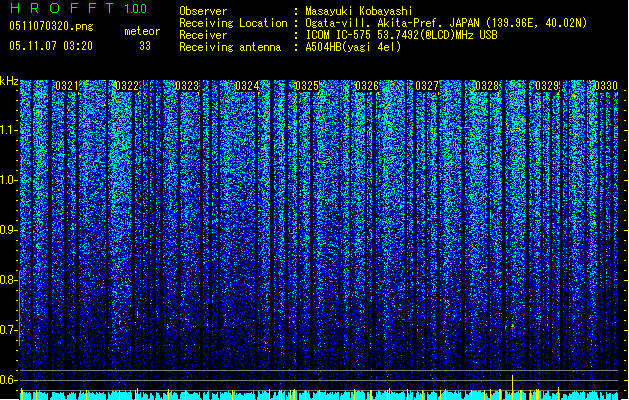Click the 0.9 frequency axis label
Viewport: 629px width, 400px height.
(x=9, y=230)
